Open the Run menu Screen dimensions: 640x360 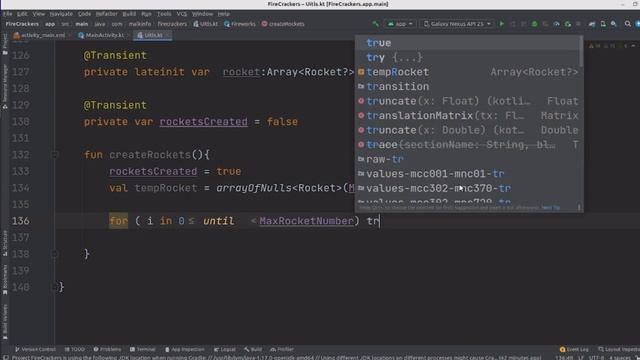coord(146,14)
